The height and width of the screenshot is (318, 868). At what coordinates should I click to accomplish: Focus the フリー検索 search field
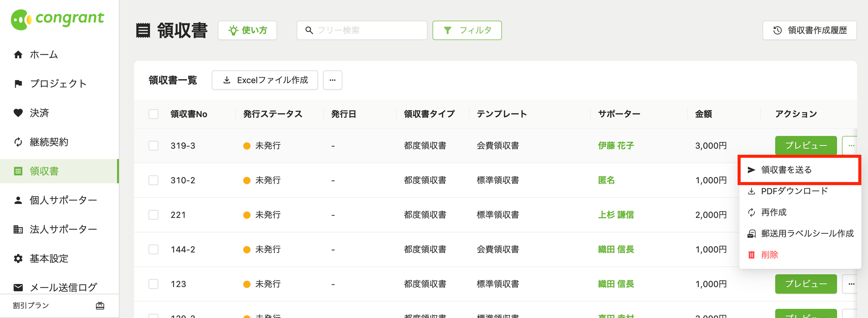(x=362, y=31)
